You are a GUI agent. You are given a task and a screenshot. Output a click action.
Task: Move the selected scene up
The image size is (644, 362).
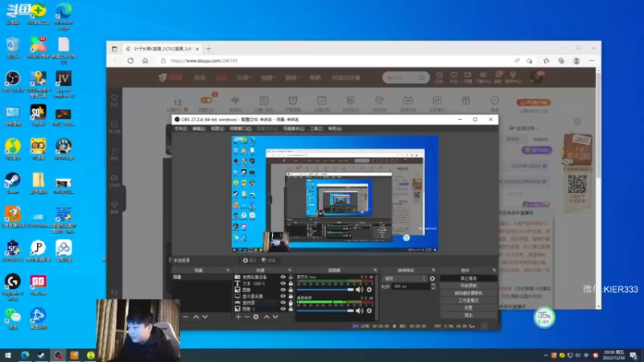196,317
